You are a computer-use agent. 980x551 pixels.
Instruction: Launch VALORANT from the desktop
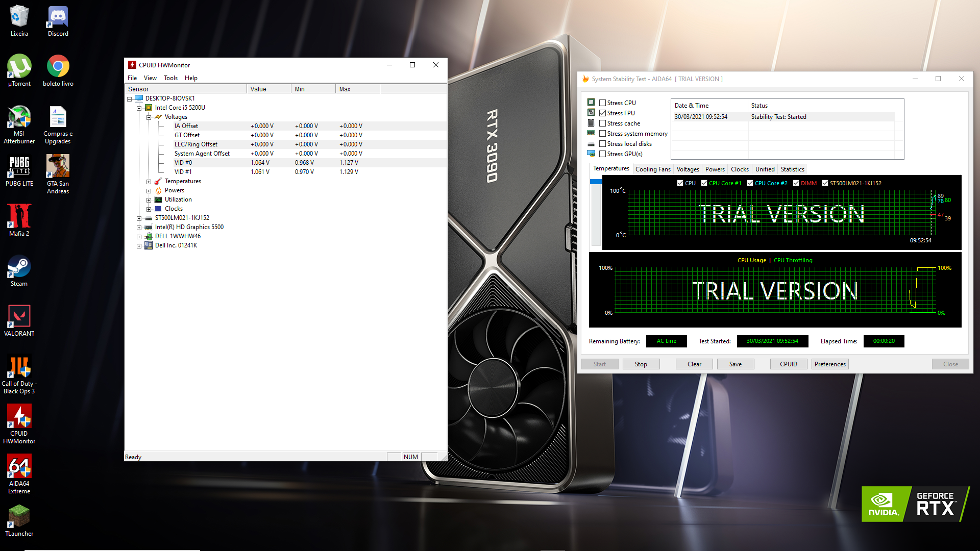(x=19, y=320)
